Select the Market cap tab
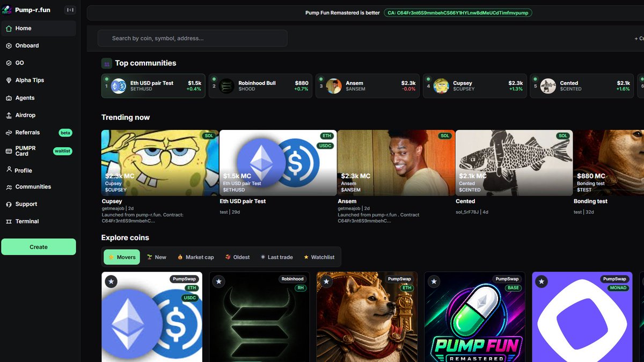Image resolution: width=644 pixels, height=362 pixels. coord(195,257)
